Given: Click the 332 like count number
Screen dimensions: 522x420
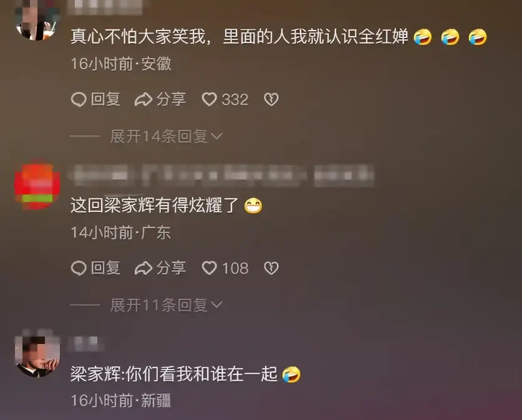Looking at the screenshot, I should 235,100.
